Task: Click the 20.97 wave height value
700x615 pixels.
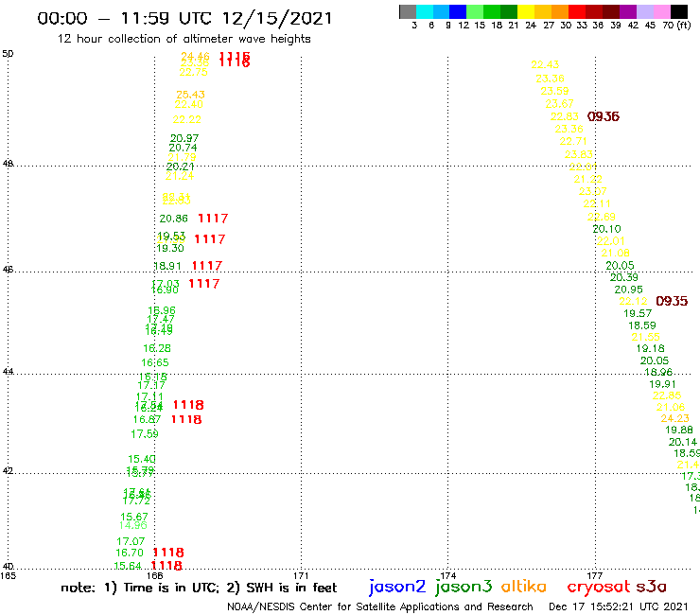Action: (x=184, y=138)
